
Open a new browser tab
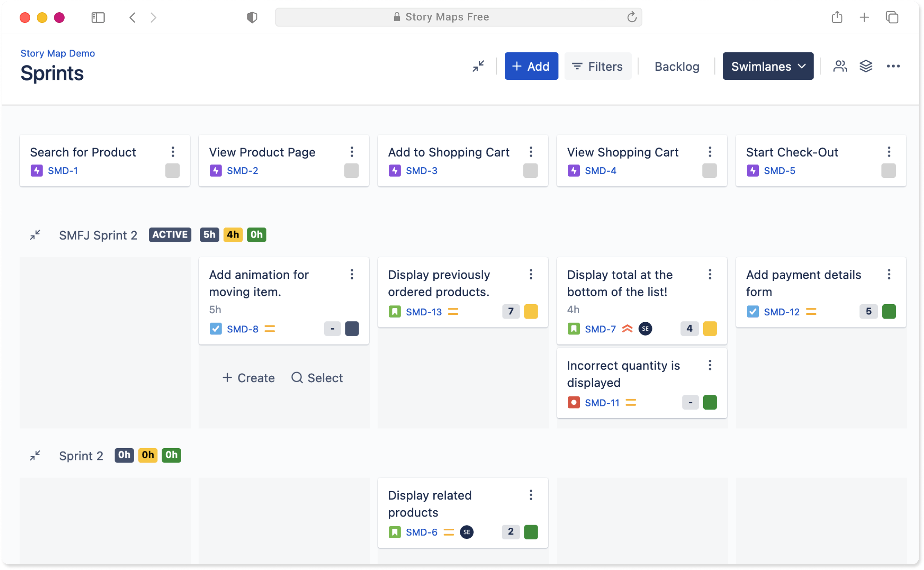point(864,17)
